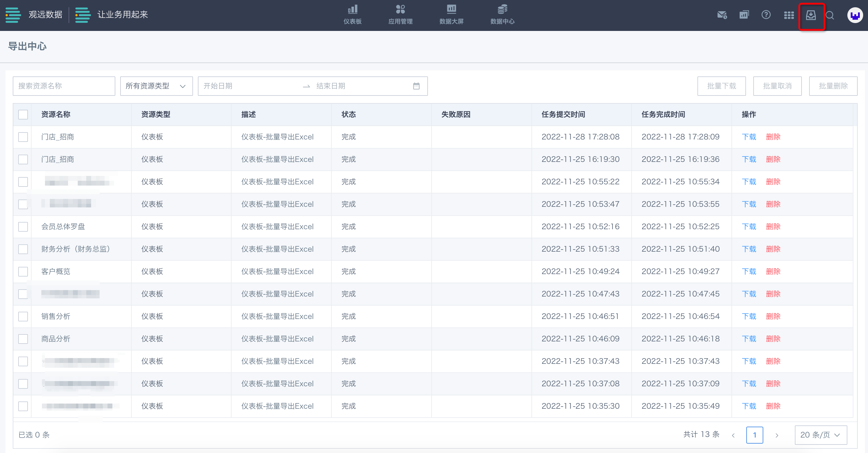Screen dimensions: 868x453
Task: Go to the next page arrow
Action: click(777, 435)
